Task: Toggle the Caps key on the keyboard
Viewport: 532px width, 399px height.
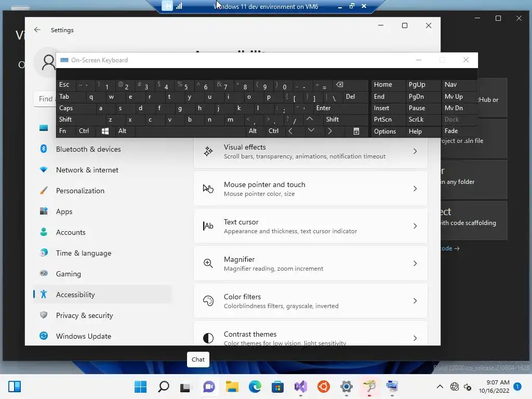Action: [76, 108]
